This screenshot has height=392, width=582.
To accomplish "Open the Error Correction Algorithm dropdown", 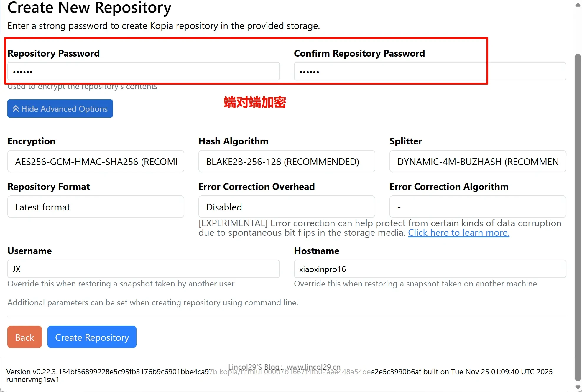I will pyautogui.click(x=478, y=207).
